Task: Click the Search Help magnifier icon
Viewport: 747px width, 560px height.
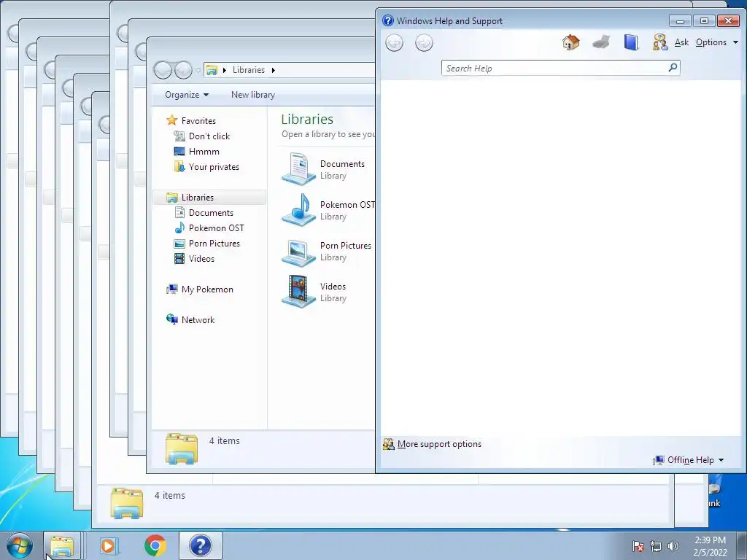Action: tap(673, 68)
